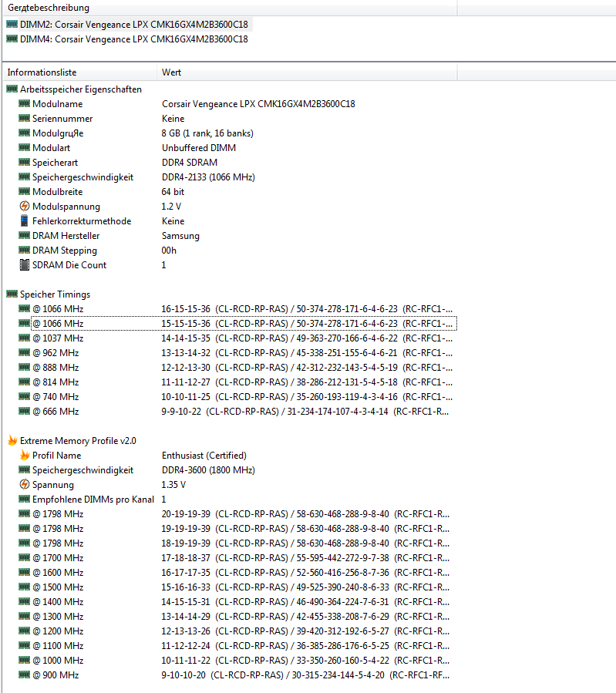Click the Speichergeschwindigkeit icon in Arbeitsspeicher Eigenschaften
Screen dimensions: 616x693
[25, 177]
